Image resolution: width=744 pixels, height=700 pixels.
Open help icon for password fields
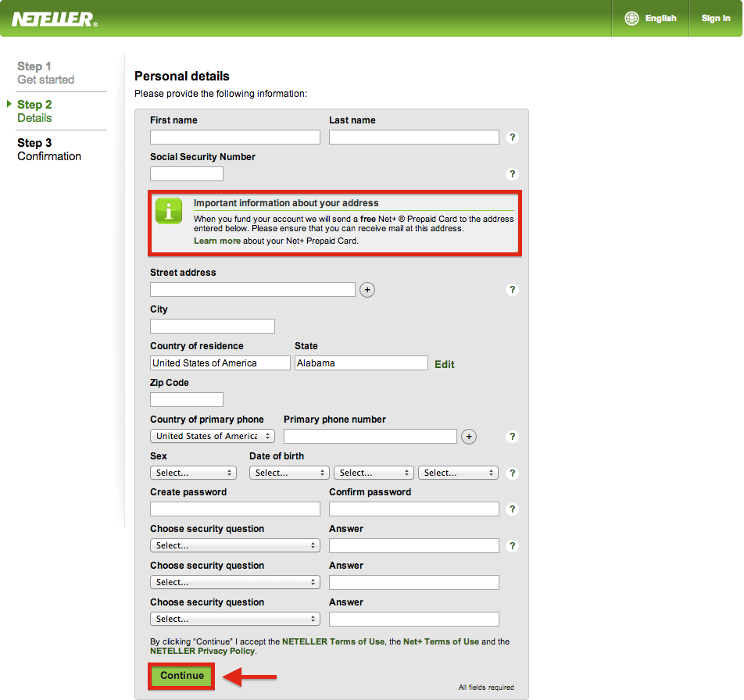click(x=512, y=509)
